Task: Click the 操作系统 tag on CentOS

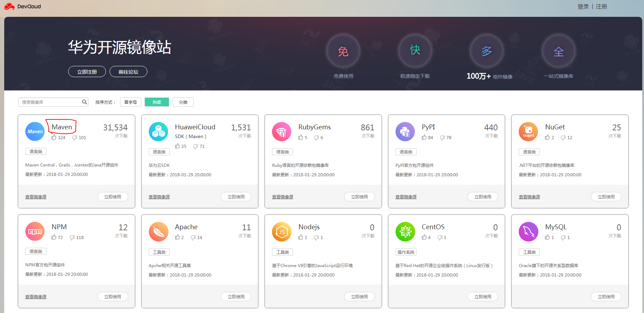Action: 406,252
